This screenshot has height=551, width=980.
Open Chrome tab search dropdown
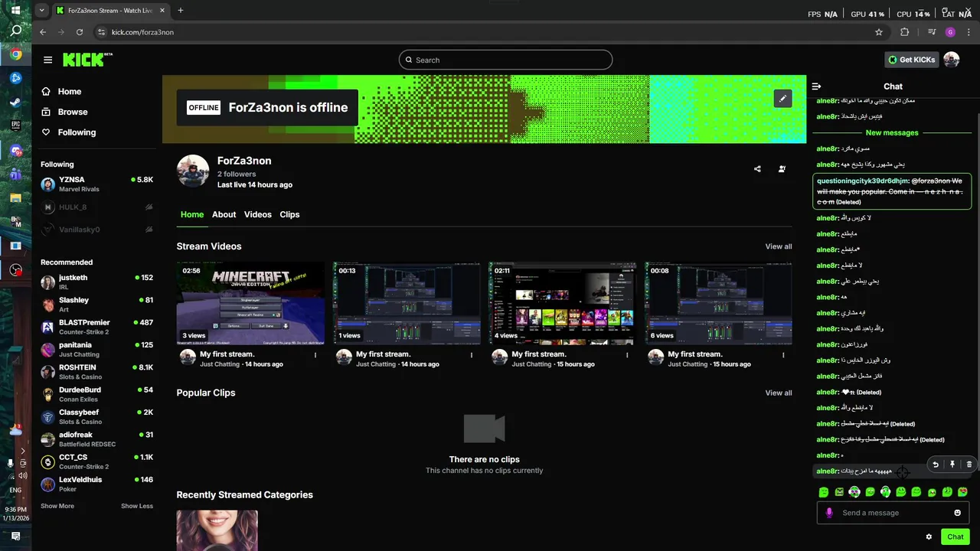[42, 11]
